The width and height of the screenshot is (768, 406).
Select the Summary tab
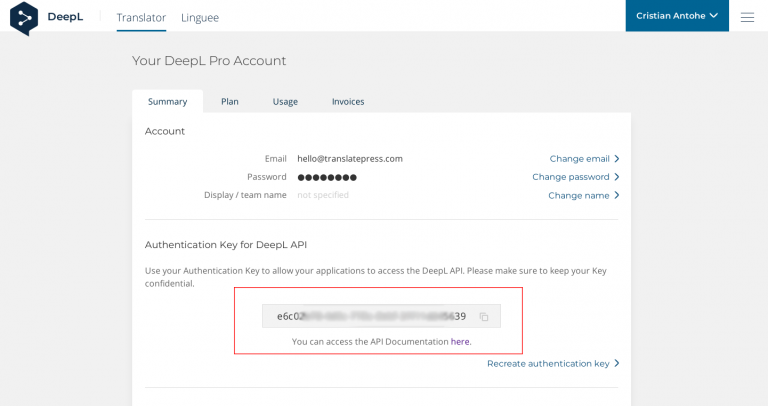point(167,101)
